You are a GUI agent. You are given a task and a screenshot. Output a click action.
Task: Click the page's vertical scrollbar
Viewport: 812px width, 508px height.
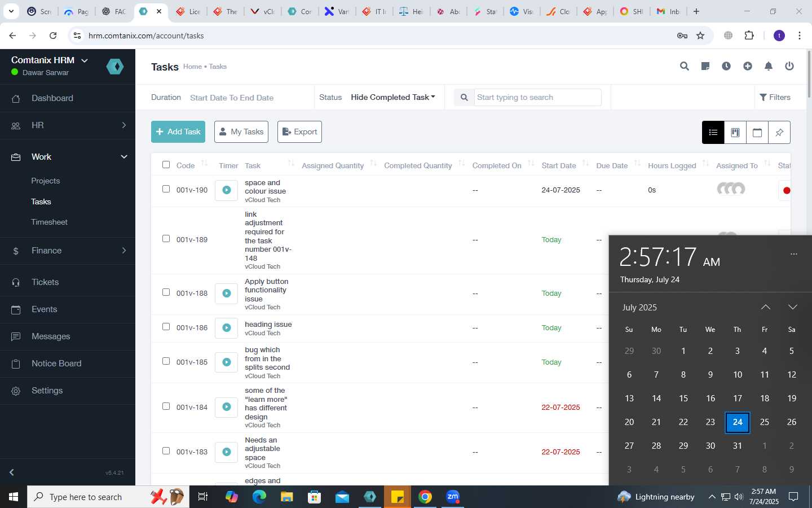pyautogui.click(x=809, y=73)
